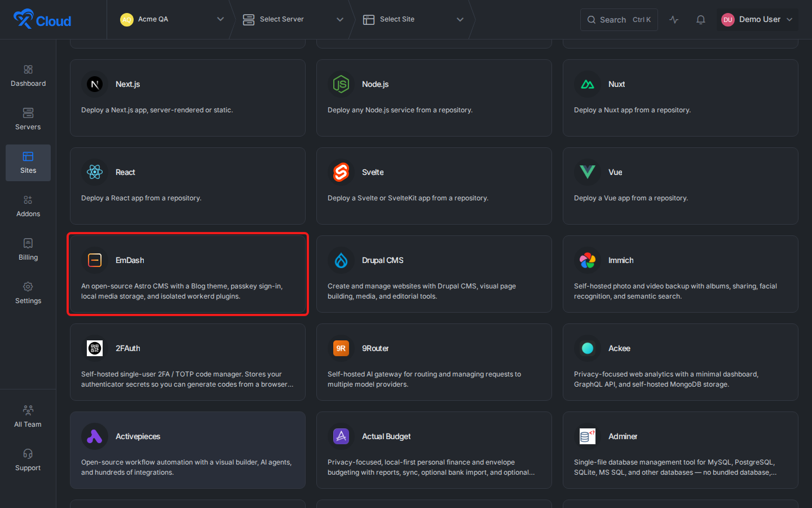
Task: Click the Vue card description text
Action: (x=631, y=198)
